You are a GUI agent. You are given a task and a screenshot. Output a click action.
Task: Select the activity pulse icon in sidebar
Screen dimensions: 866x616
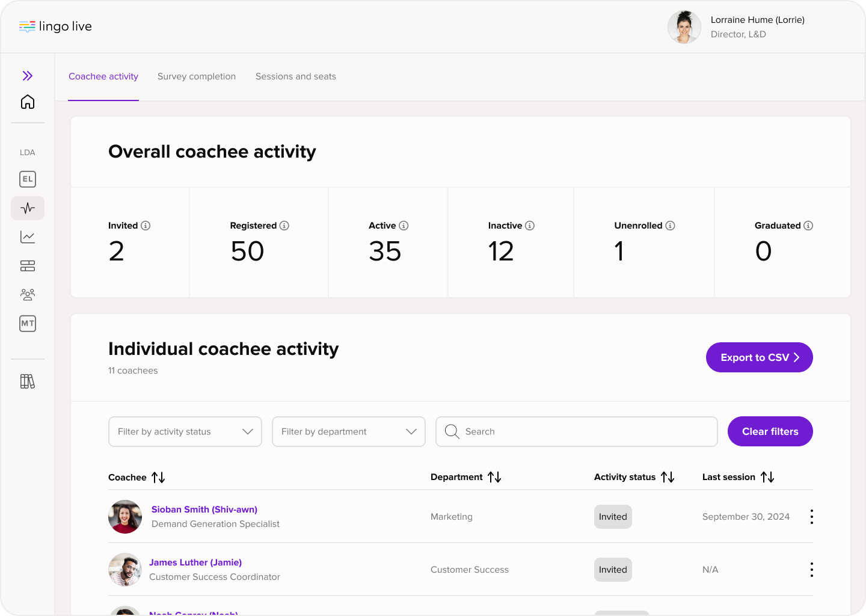[x=28, y=208]
